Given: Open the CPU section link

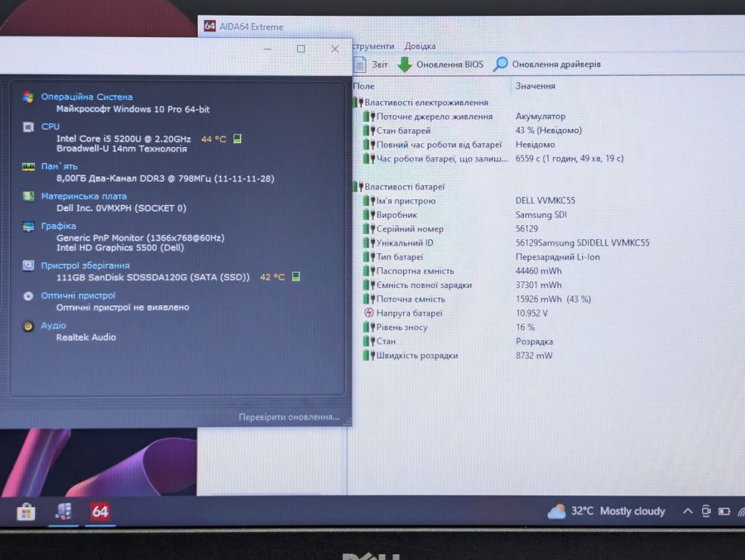Looking at the screenshot, I should tap(50, 127).
